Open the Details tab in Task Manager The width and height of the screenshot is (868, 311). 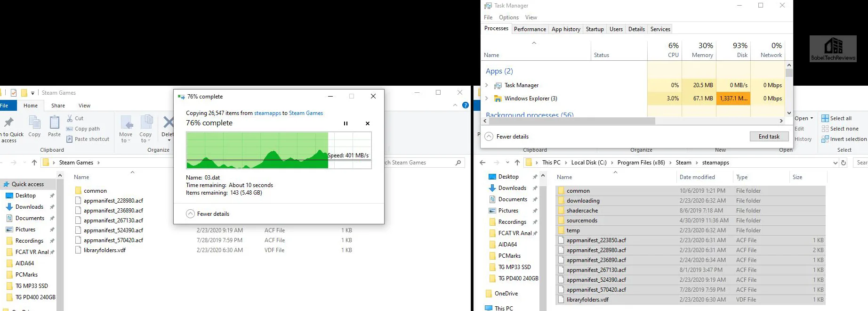point(636,29)
